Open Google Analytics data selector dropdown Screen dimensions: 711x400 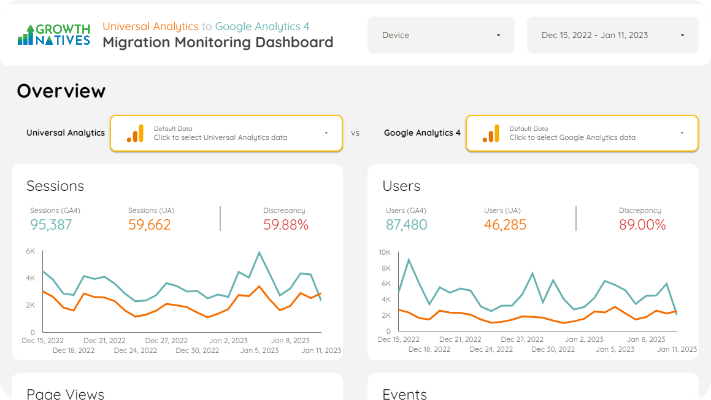(582, 133)
